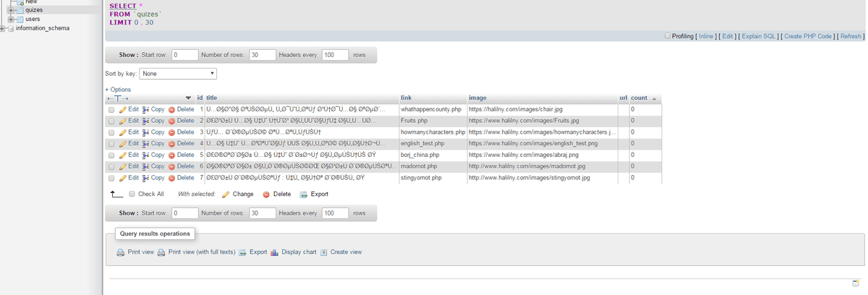
Task: Click red Delete icon for whathappencounty.php row
Action: pos(171,109)
